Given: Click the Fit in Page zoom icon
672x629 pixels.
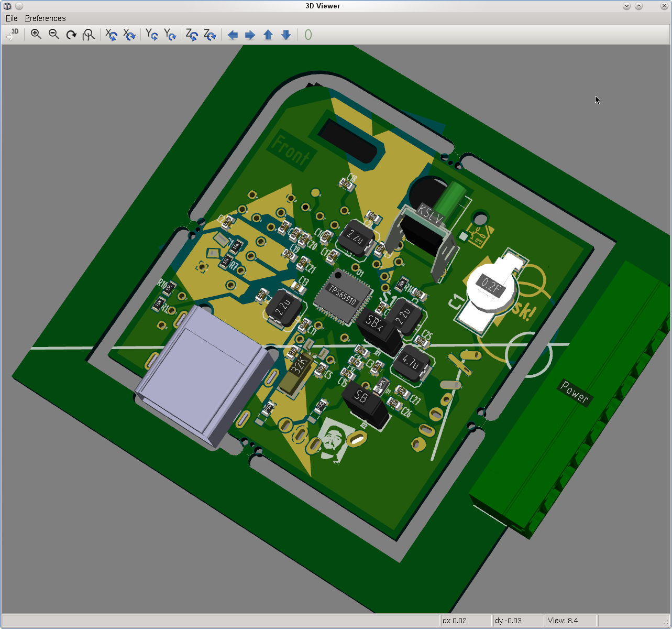Looking at the screenshot, I should click(x=89, y=35).
